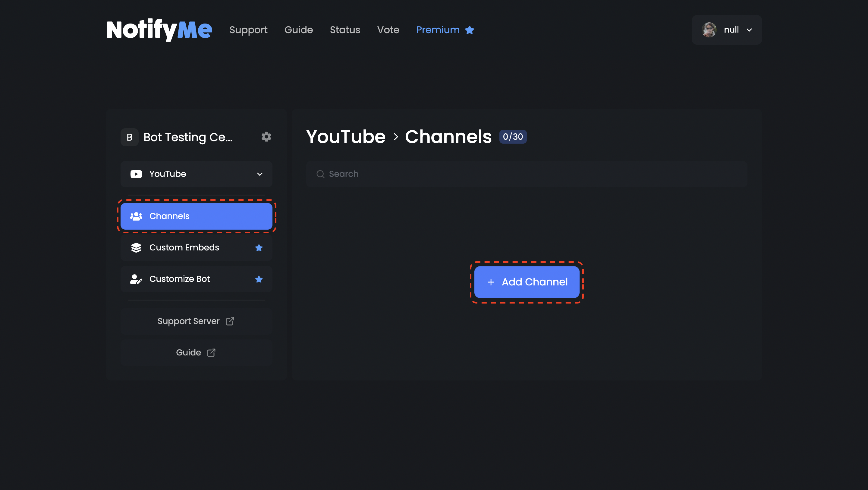Expand the YouTube platform dropdown
This screenshot has width=868, height=490.
coord(196,174)
